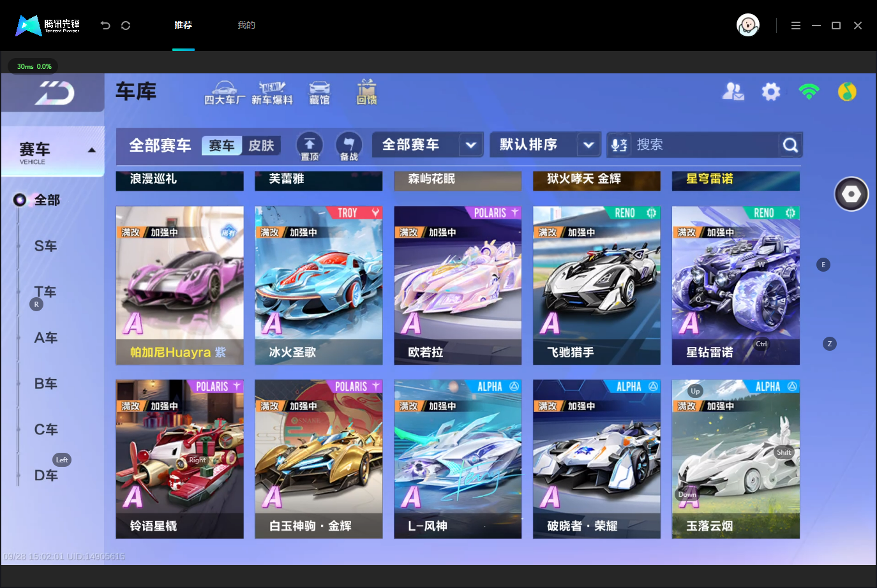Viewport: 877px width, 588px height.
Task: Filter by A车 class
Action: (x=46, y=338)
